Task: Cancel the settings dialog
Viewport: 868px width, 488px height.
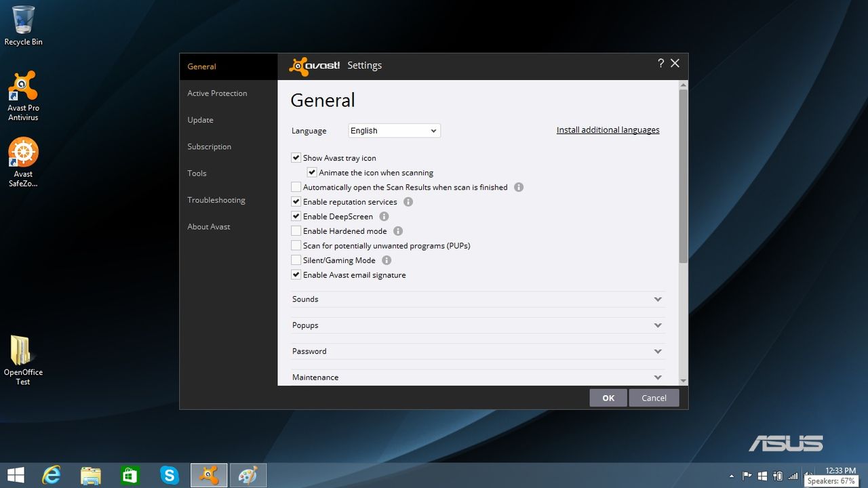Action: (x=654, y=398)
